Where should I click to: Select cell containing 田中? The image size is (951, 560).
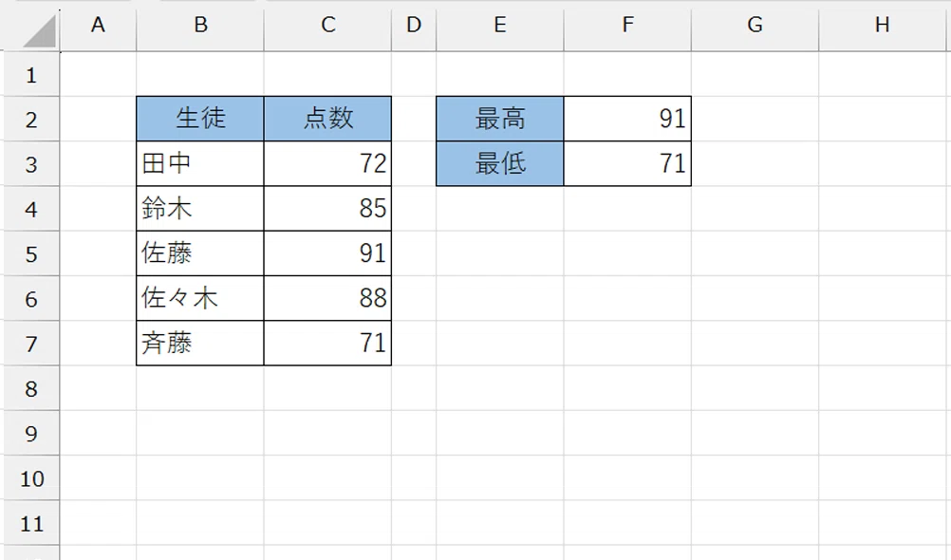pos(200,164)
